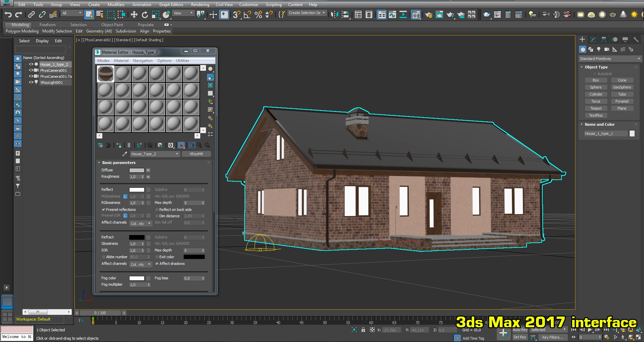
Task: Activate the Select Object tool
Action: pos(89,14)
